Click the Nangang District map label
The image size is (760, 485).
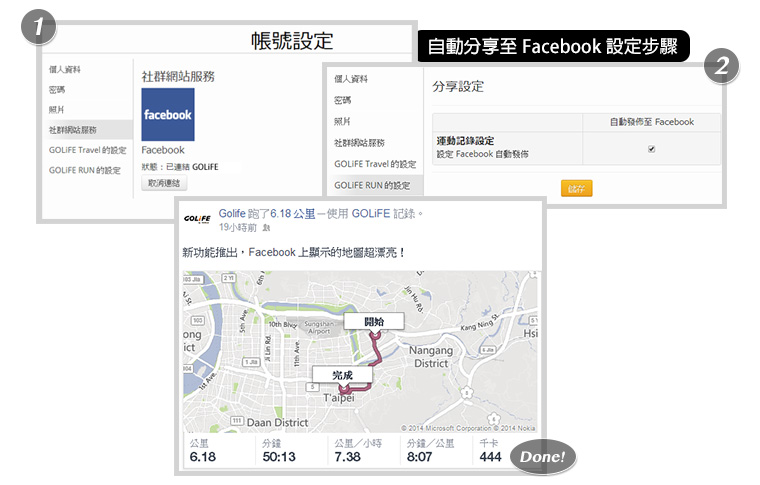[431, 357]
